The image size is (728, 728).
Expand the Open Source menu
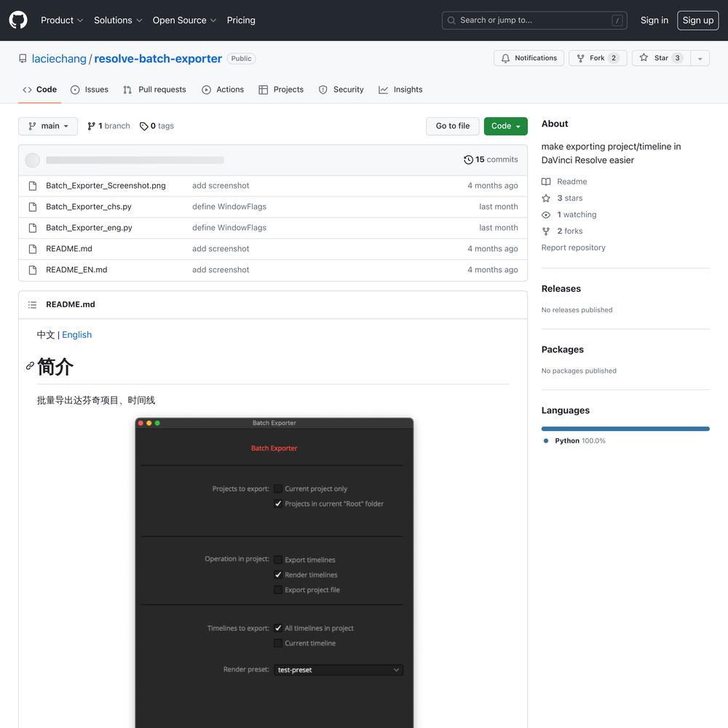[184, 20]
